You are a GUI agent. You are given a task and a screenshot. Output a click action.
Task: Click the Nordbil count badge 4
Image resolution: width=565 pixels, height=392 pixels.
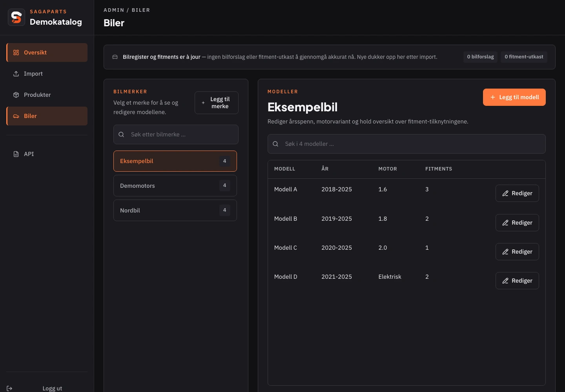tap(224, 210)
